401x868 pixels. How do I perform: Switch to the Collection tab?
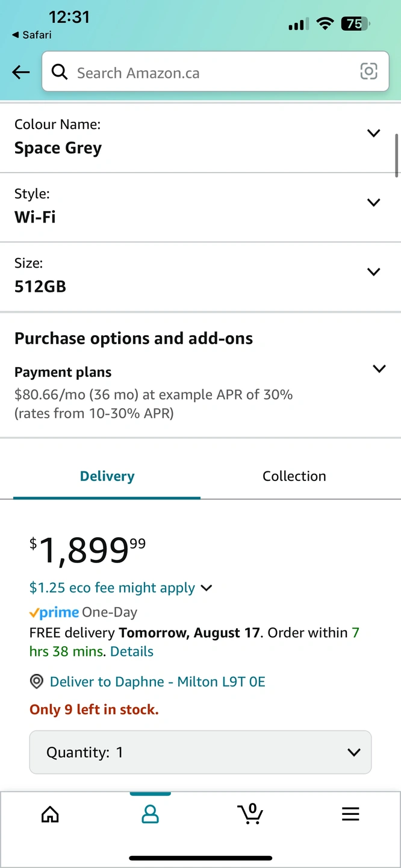(294, 476)
